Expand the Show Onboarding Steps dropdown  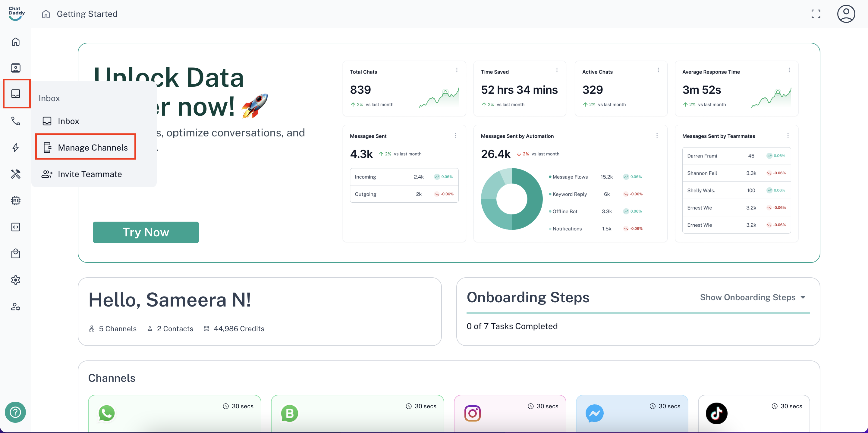[753, 297]
